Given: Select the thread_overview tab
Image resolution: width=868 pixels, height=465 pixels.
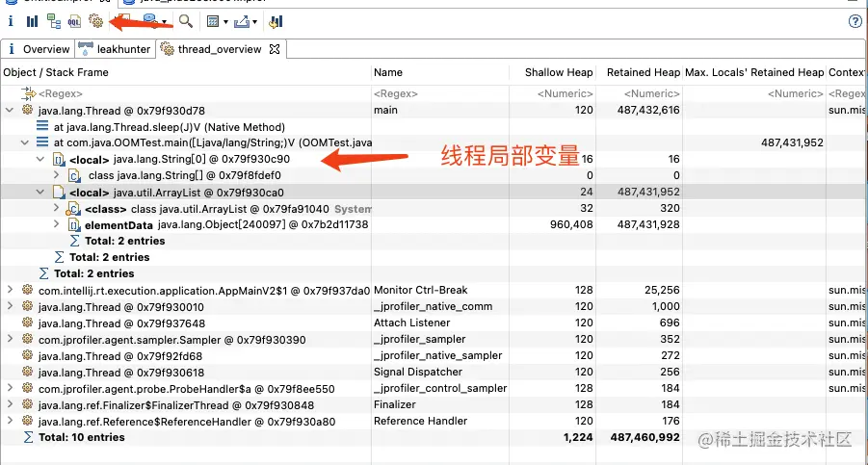Looking at the screenshot, I should 220,49.
